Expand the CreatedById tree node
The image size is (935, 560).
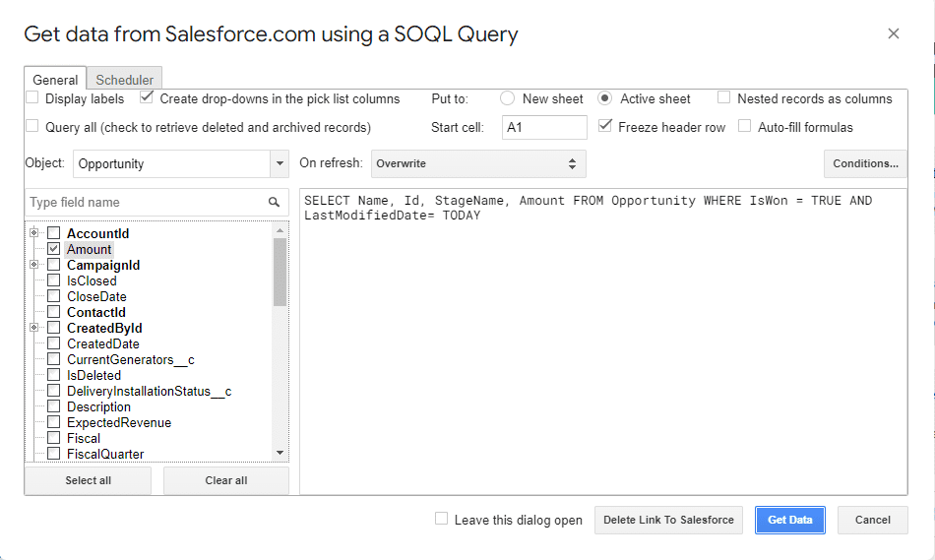tap(34, 328)
